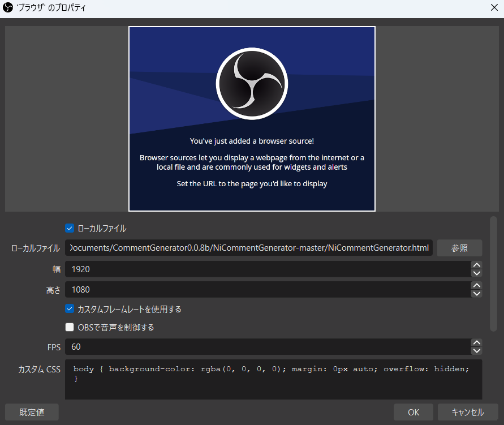
Task: Click the FPS field showing 60
Action: click(x=268, y=347)
